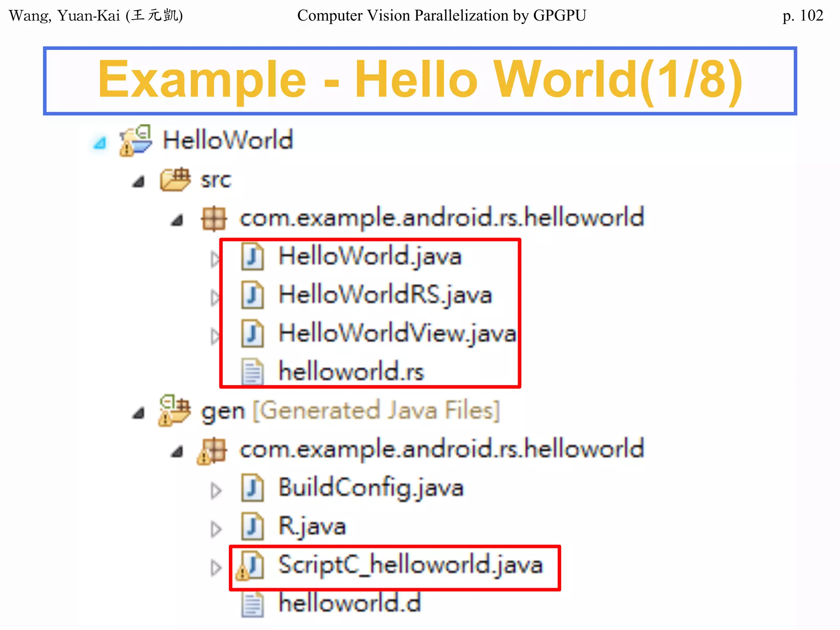
Task: Select HelloWorldRS.java file name
Action: (x=386, y=295)
